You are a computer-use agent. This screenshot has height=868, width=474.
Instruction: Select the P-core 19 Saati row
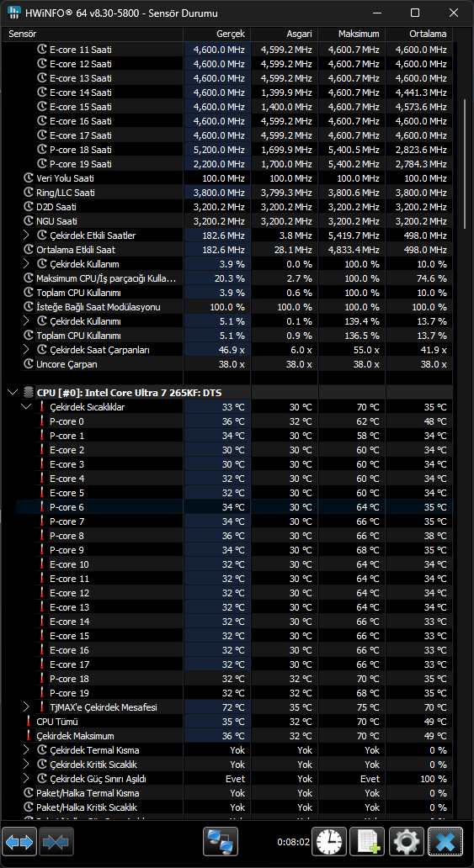point(234,164)
